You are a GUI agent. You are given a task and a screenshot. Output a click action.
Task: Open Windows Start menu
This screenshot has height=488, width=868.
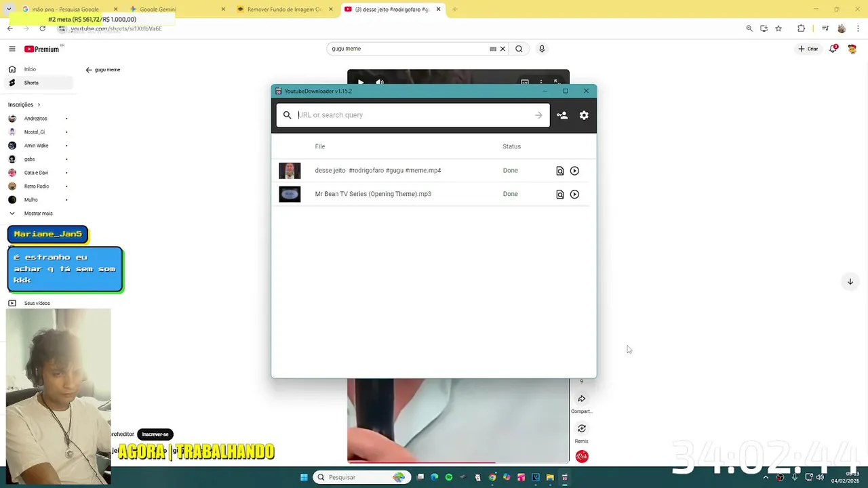click(x=304, y=477)
